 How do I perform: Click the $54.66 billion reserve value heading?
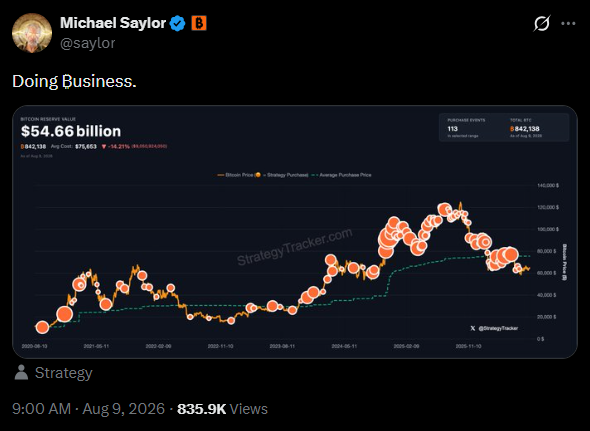pyautogui.click(x=71, y=131)
